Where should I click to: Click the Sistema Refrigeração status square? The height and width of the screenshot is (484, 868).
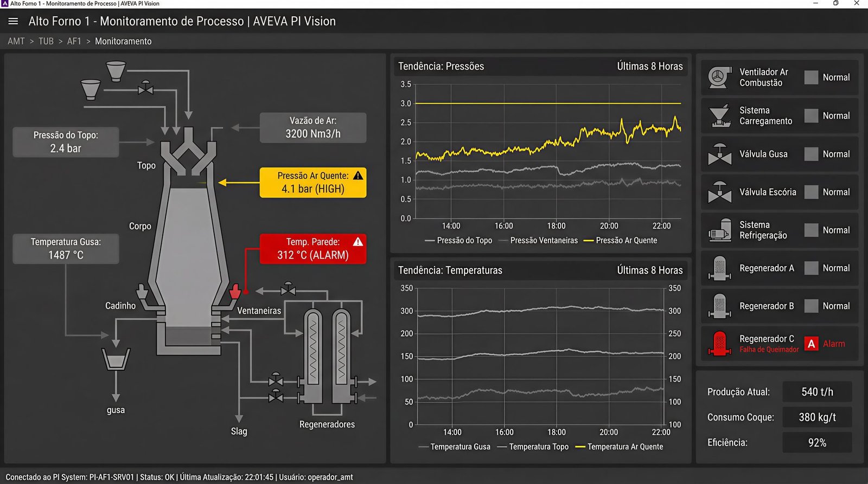[x=811, y=230]
